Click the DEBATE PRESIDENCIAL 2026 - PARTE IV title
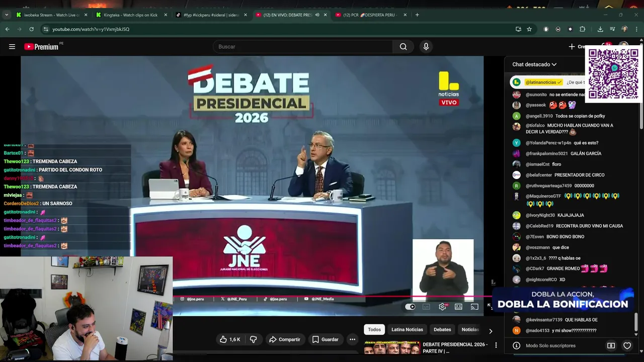This screenshot has width=644, height=362. click(455, 347)
